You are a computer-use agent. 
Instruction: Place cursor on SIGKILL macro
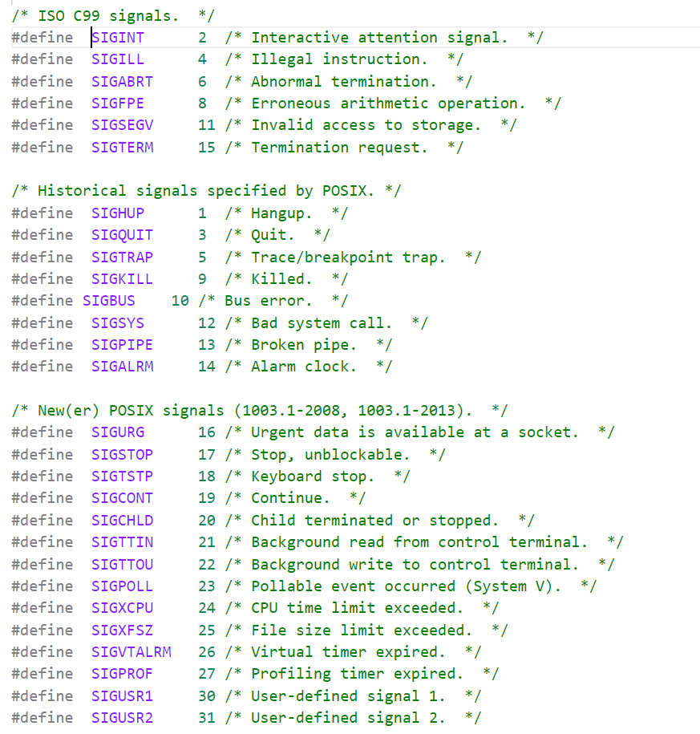pos(122,279)
